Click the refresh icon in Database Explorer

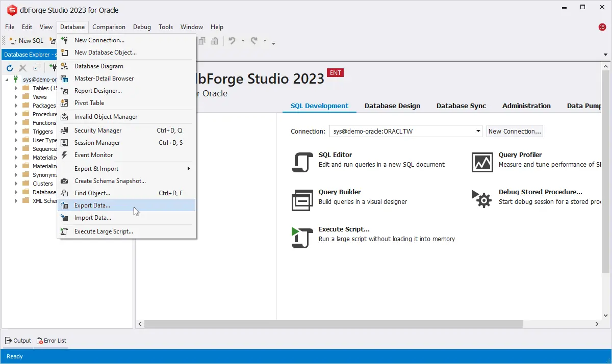pyautogui.click(x=10, y=68)
